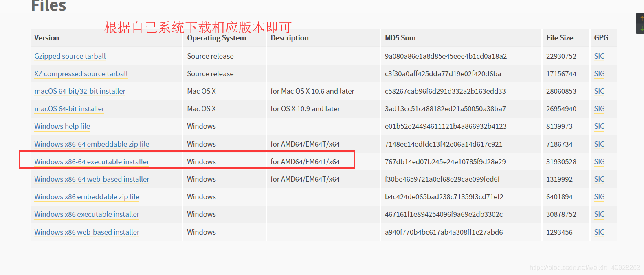Download Windows x86 embeddable zip file
This screenshot has width=644, height=275.
(x=87, y=197)
